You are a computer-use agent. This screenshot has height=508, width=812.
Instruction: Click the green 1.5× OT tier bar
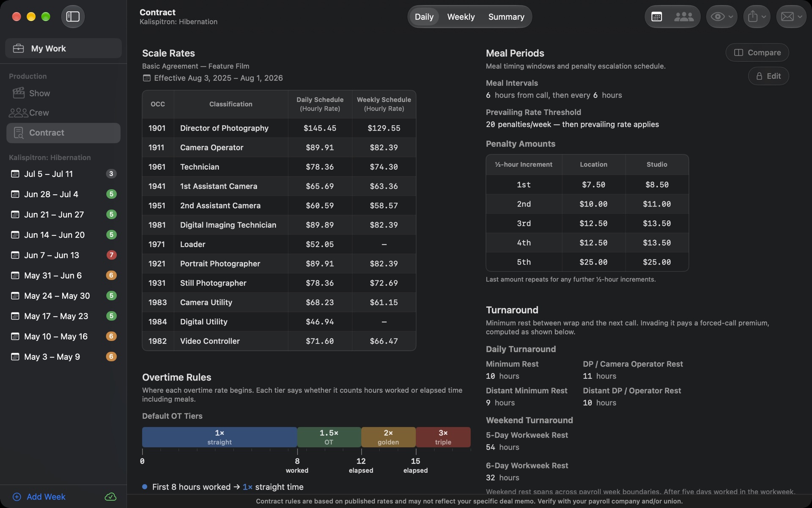[329, 437]
